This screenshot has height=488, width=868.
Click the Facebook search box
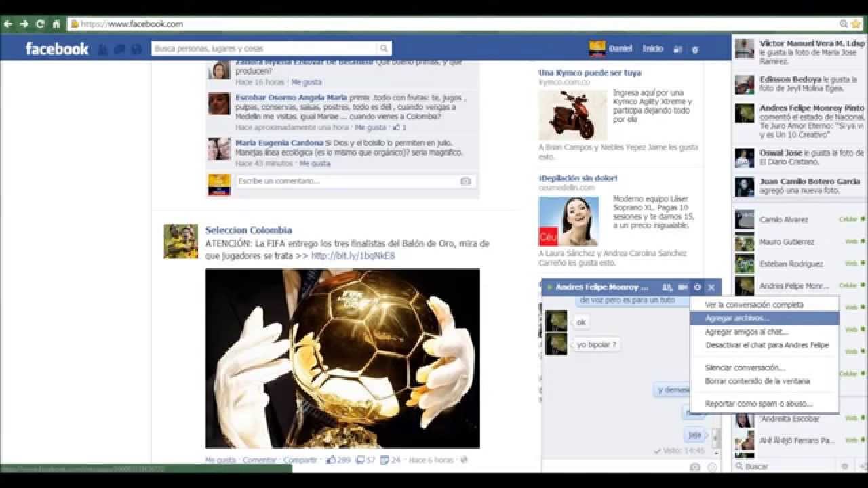pos(264,49)
